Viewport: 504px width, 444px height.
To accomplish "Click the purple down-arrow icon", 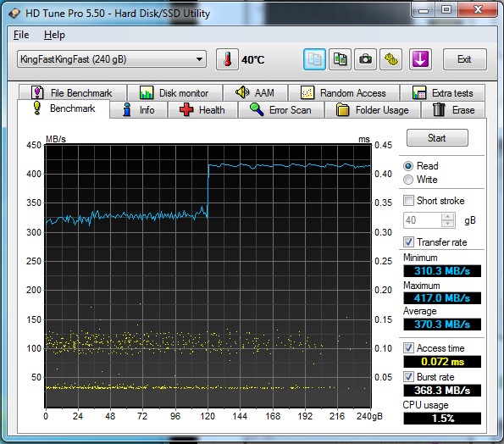I will pyautogui.click(x=420, y=59).
